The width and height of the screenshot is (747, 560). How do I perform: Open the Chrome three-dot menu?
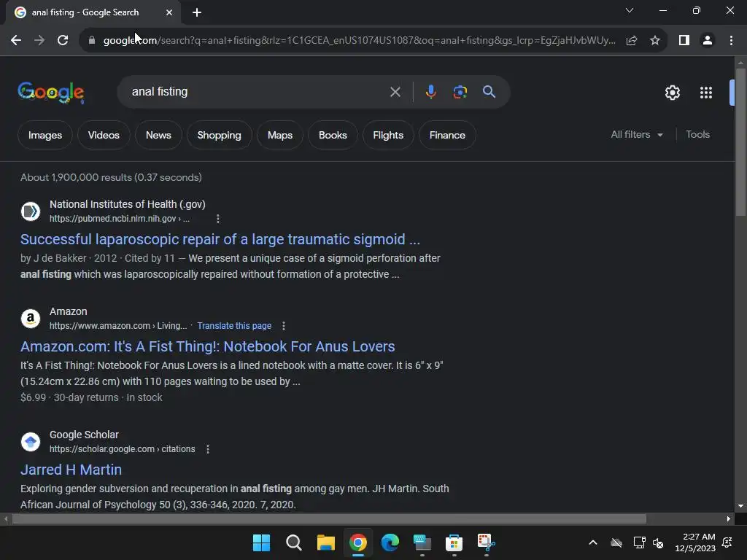pyautogui.click(x=731, y=41)
